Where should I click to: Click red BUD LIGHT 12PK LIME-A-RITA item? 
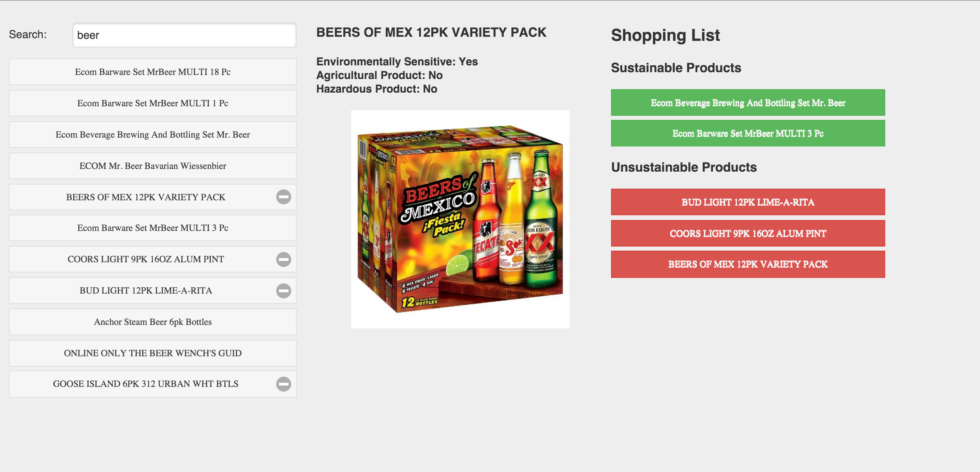pyautogui.click(x=747, y=202)
